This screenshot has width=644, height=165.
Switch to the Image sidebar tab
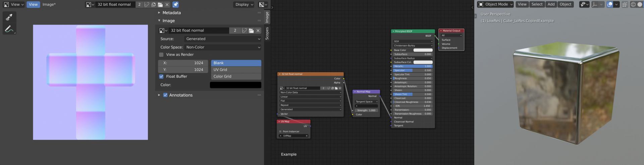267,17
